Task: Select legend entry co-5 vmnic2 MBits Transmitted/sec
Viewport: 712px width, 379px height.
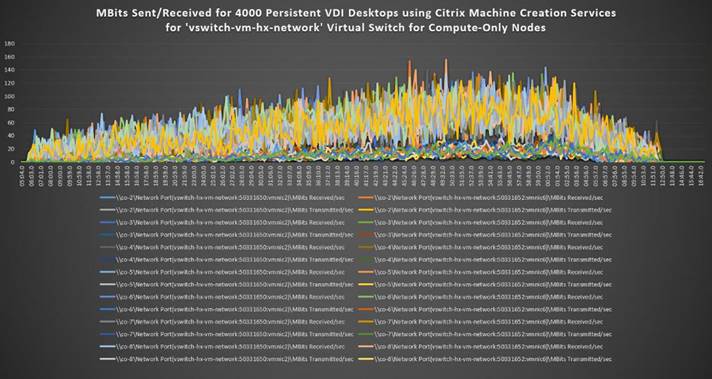Action: click(226, 285)
